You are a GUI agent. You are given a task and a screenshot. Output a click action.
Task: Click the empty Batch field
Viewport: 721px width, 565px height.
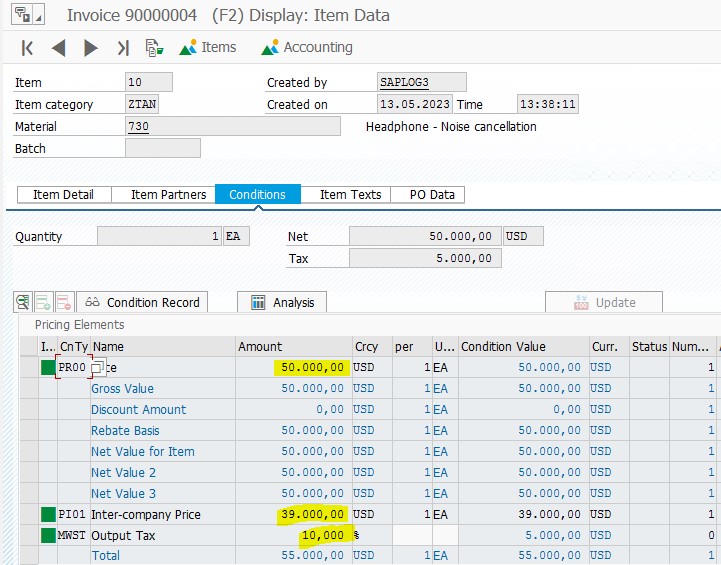coord(163,148)
